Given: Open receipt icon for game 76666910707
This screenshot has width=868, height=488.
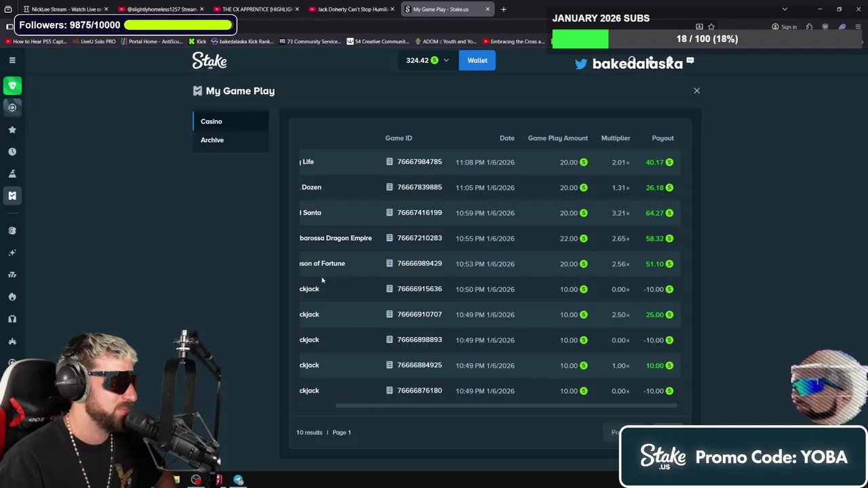Looking at the screenshot, I should (389, 314).
